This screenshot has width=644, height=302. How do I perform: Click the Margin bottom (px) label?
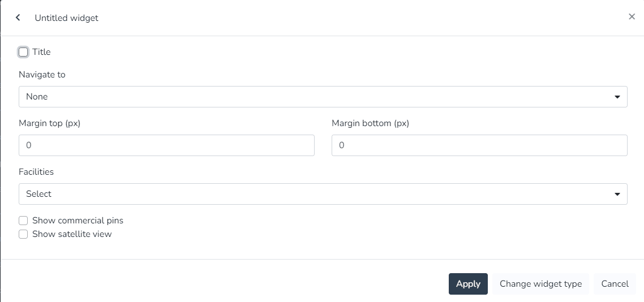371,123
